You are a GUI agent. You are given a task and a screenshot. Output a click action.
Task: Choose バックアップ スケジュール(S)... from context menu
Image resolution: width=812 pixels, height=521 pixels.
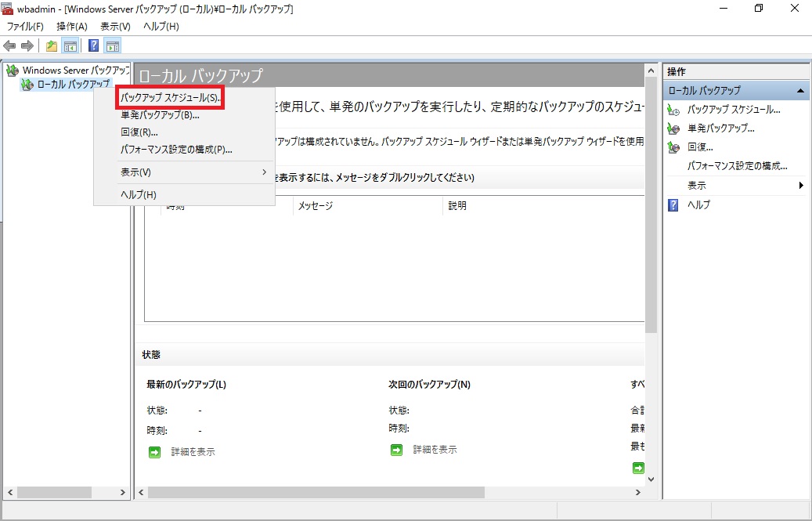tap(171, 97)
